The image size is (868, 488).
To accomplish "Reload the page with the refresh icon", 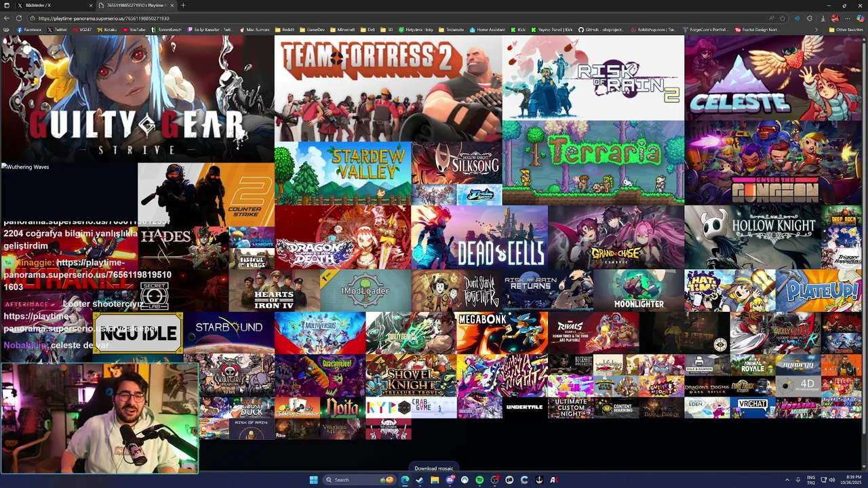I will (x=19, y=18).
